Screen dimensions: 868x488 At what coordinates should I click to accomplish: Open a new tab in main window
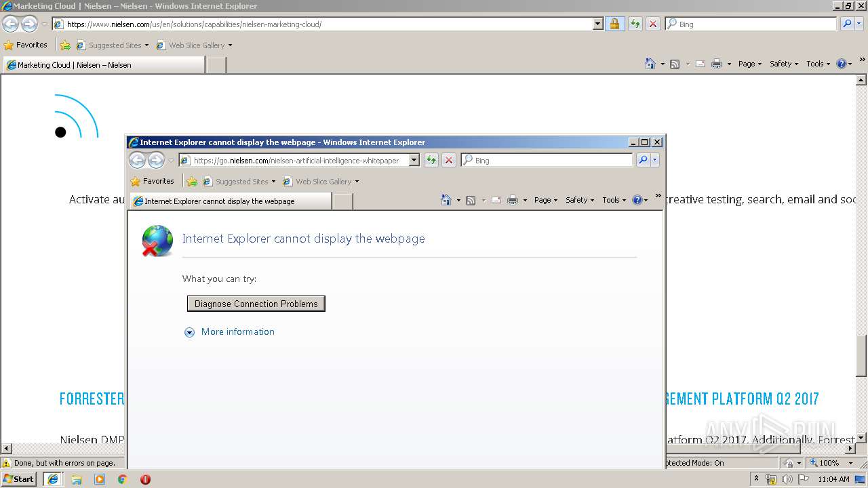[216, 65]
